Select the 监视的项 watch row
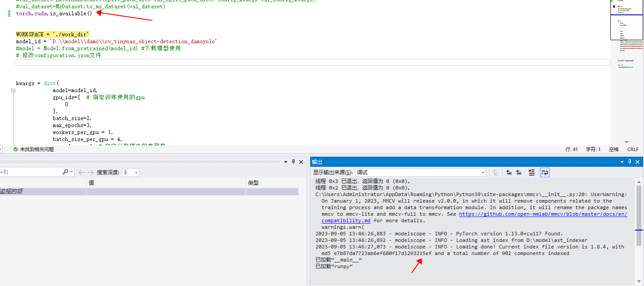This screenshot has width=644, height=286. point(149,192)
